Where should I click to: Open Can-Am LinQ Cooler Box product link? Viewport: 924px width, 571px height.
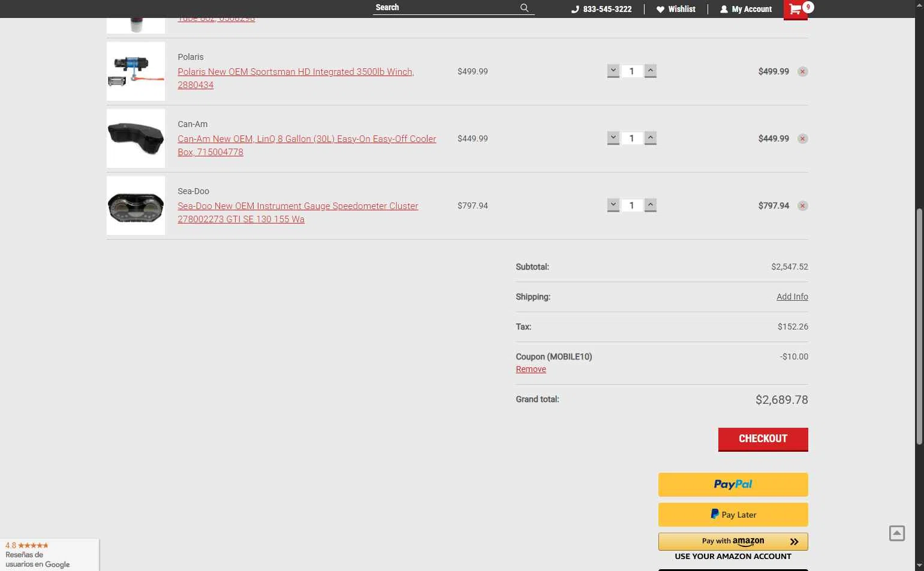[306, 145]
